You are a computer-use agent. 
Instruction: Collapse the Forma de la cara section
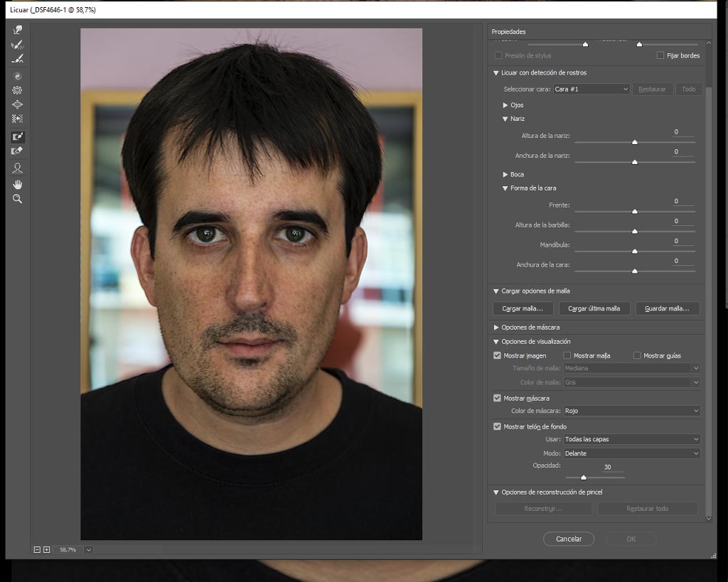[x=505, y=188]
